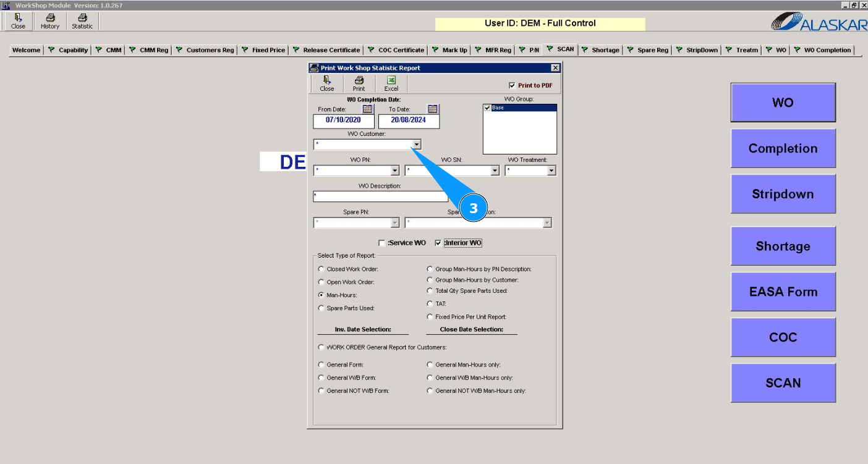Go to the CMM Reg tab
The image size is (868, 464).
pyautogui.click(x=149, y=50)
